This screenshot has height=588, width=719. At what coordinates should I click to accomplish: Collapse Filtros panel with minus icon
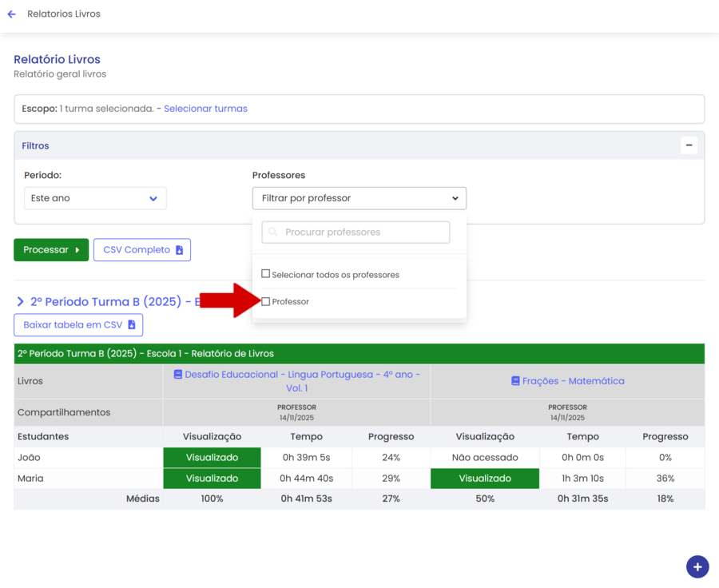689,145
